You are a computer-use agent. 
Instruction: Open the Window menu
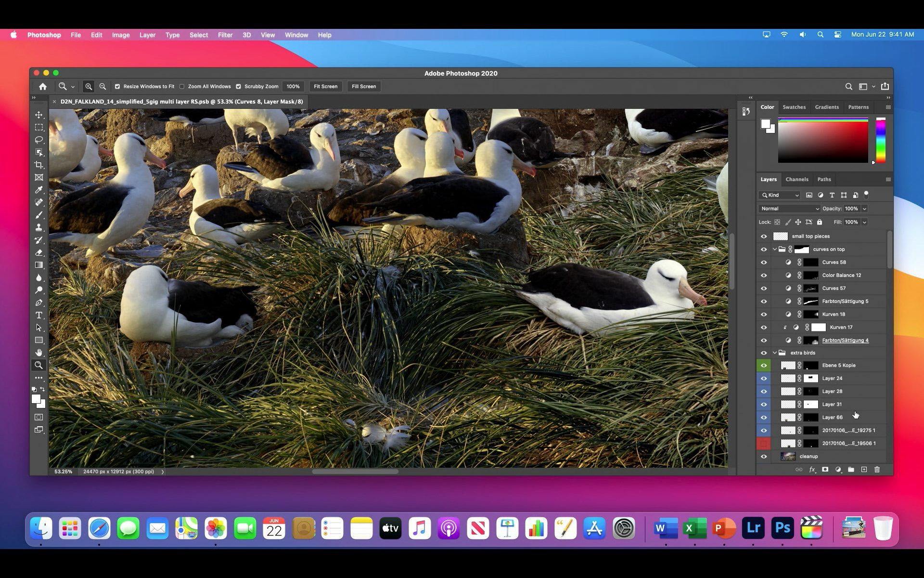click(x=296, y=35)
